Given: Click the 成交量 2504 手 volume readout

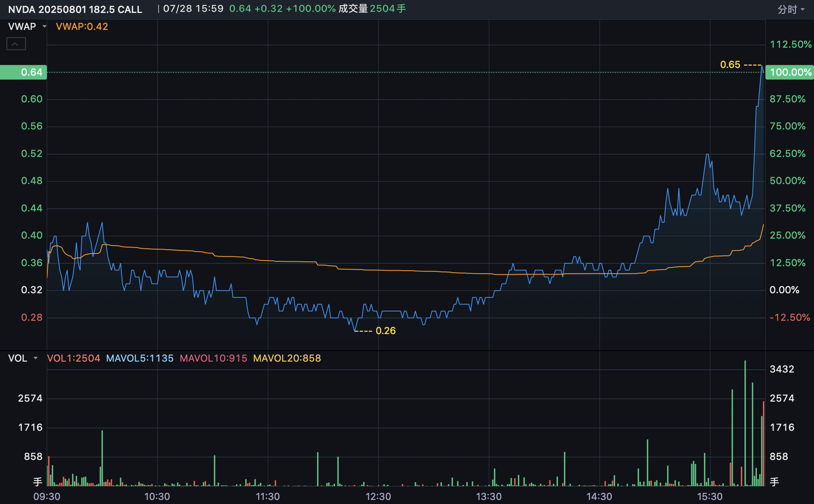Looking at the screenshot, I should click(x=372, y=9).
